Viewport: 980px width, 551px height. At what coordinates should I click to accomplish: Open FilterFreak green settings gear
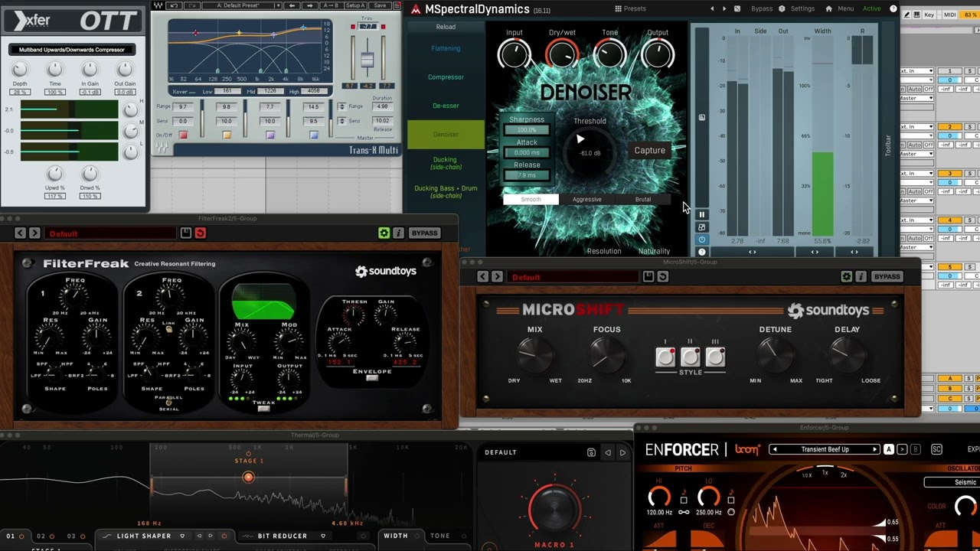coord(384,233)
